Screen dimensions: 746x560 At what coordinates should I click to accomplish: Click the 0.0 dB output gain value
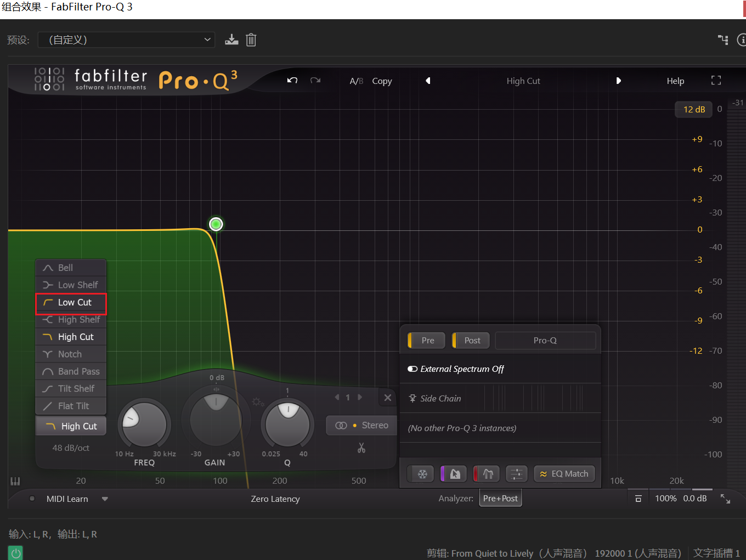(x=694, y=499)
